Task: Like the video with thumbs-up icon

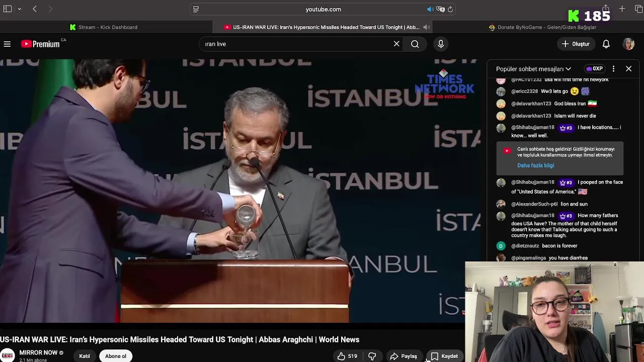Action: [342, 356]
